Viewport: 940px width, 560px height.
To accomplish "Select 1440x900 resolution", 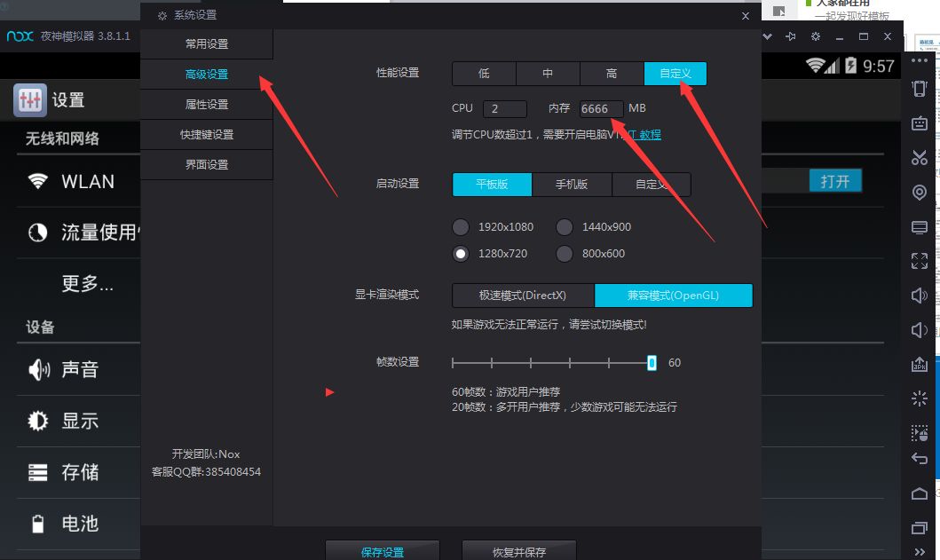I will pos(565,227).
